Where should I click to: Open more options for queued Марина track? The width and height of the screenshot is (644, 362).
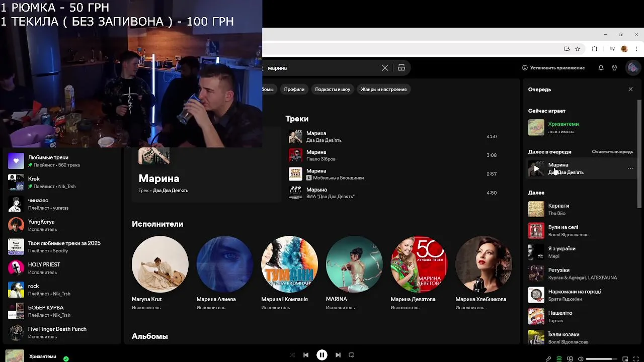tap(630, 168)
